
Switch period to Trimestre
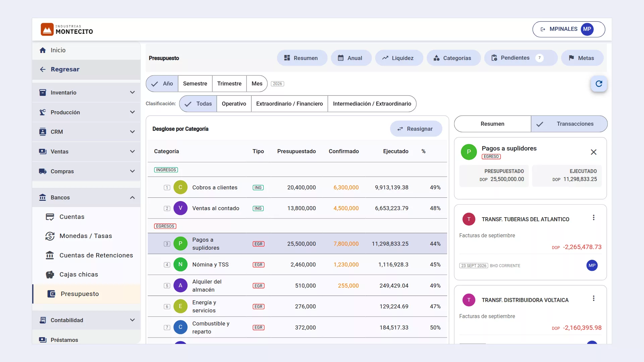coord(229,84)
